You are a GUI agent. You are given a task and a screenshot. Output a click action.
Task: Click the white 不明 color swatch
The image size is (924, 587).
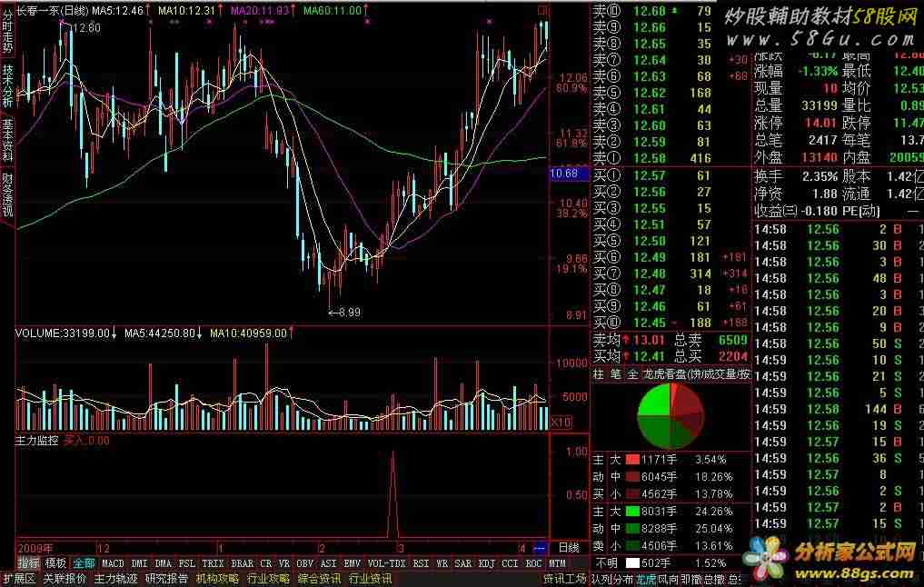click(632, 563)
